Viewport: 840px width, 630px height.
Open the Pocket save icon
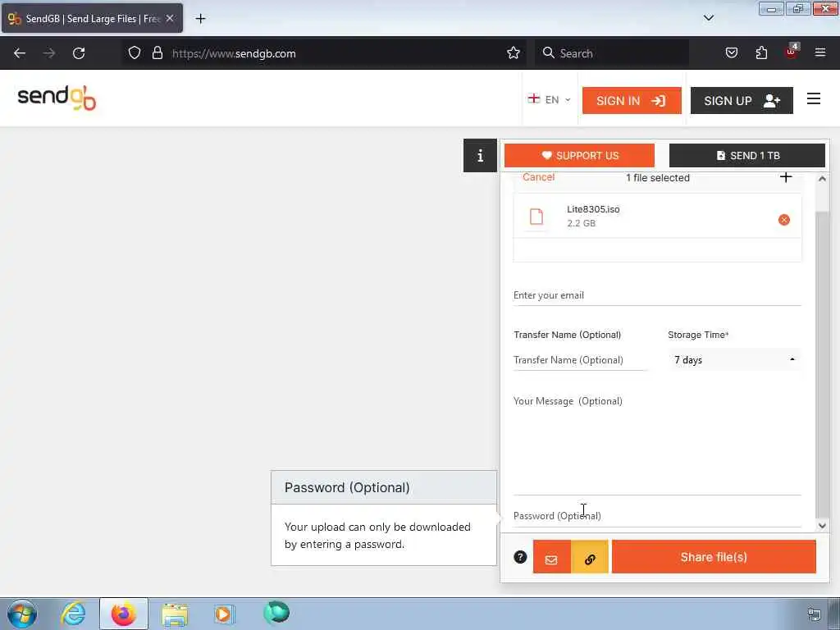pos(731,53)
